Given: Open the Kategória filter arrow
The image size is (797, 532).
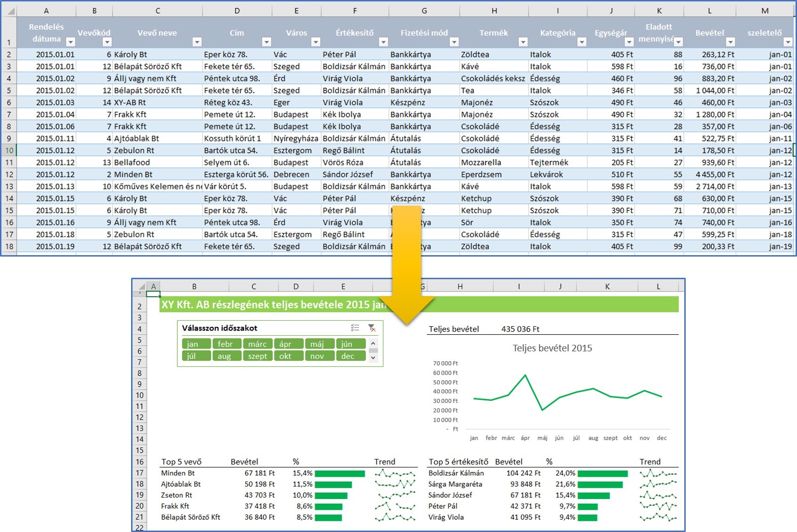Looking at the screenshot, I should [581, 42].
